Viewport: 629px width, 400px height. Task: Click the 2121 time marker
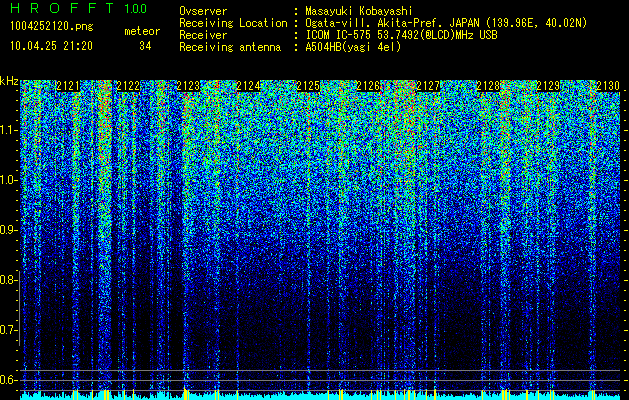(68, 86)
